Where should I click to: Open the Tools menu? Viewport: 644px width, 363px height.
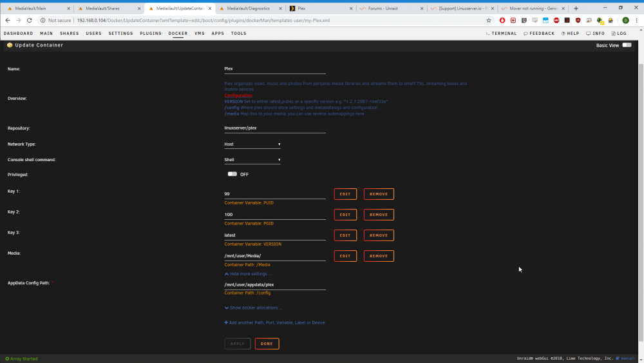tap(239, 34)
